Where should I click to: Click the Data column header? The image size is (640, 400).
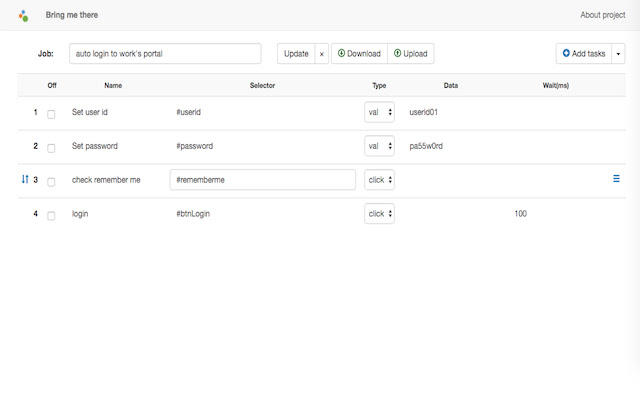point(451,85)
